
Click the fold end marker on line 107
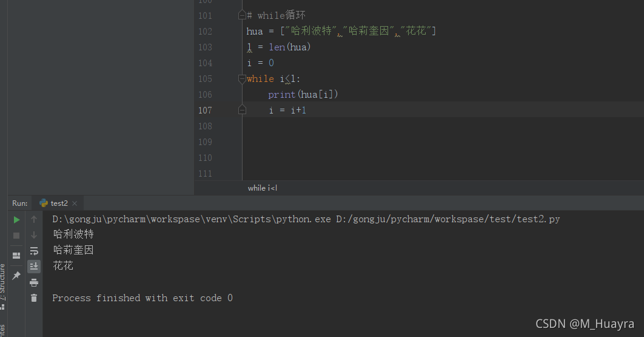click(x=242, y=110)
